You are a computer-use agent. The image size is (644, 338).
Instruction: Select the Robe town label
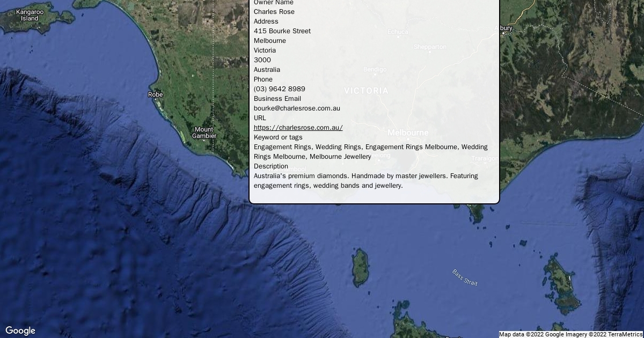click(x=155, y=95)
